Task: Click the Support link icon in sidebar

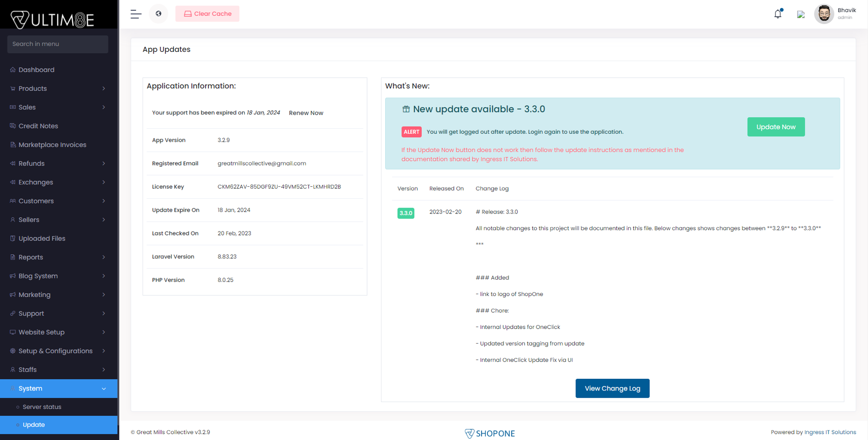Action: pyautogui.click(x=12, y=313)
